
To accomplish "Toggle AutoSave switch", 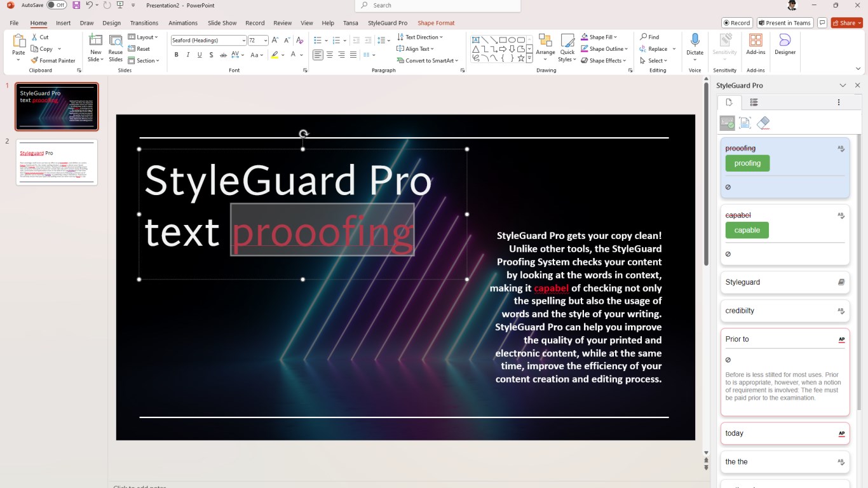I will coord(57,5).
